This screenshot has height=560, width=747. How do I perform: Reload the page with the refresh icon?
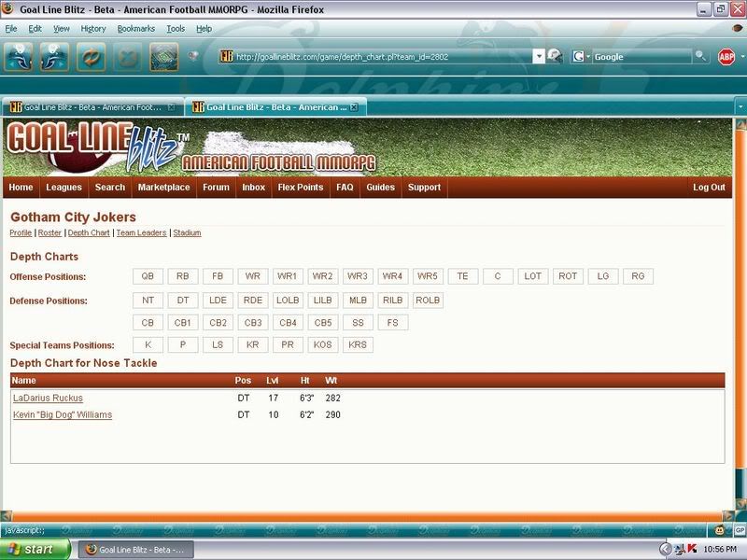coord(91,57)
